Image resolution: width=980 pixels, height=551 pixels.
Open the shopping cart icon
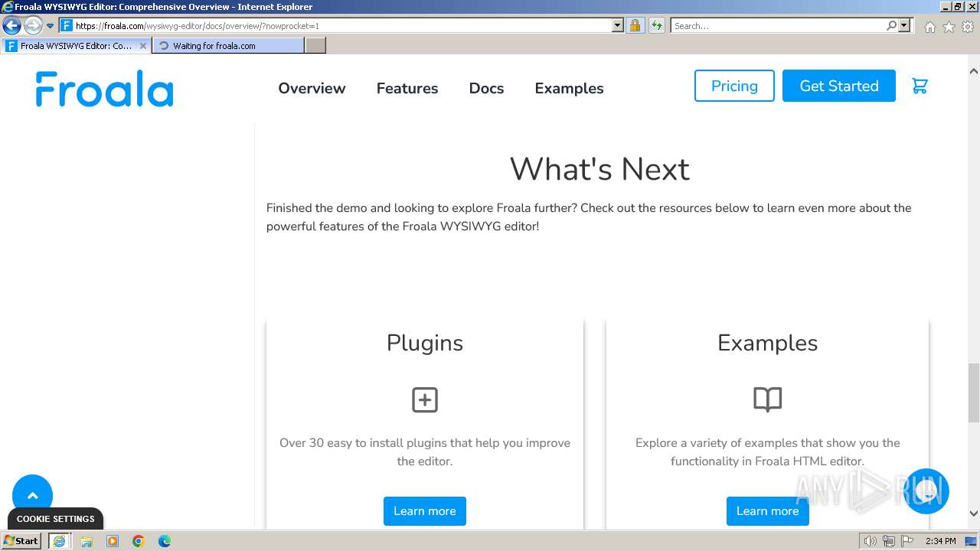click(x=920, y=86)
